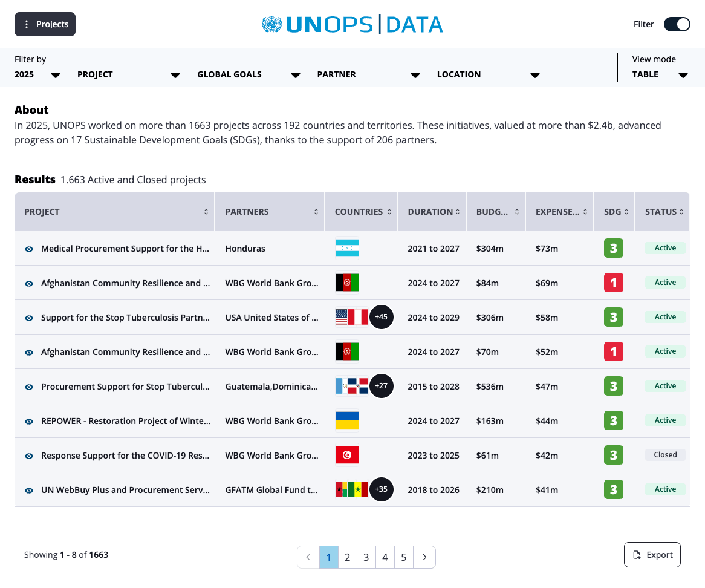The height and width of the screenshot is (588, 705).
Task: Open the 2025 year filter dropdown
Action: pyautogui.click(x=37, y=74)
